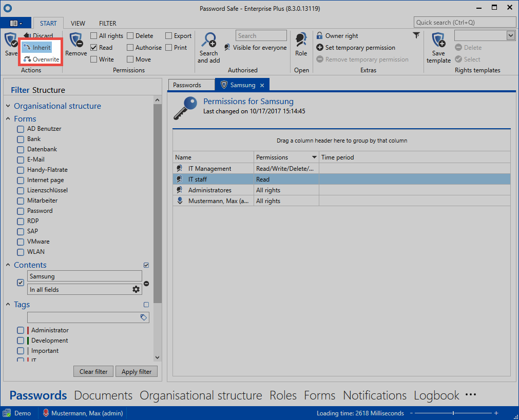
Task: Enable the Authorise permission checkbox
Action: (x=130, y=48)
